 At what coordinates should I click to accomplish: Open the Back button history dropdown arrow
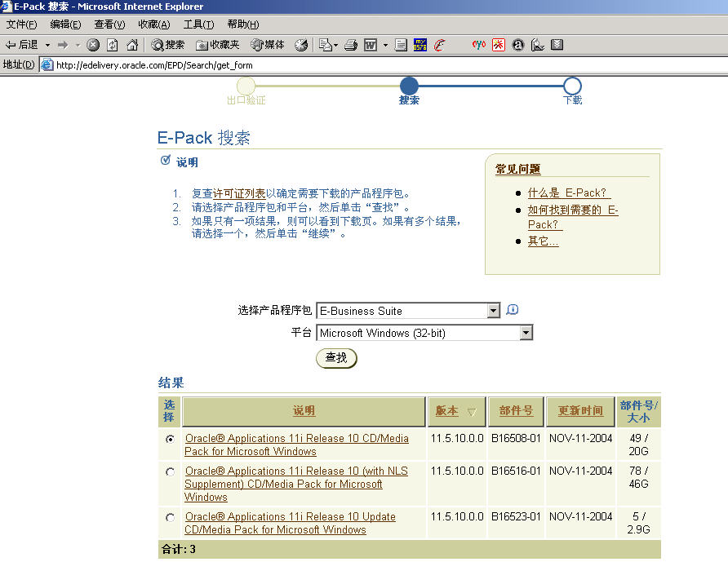tap(47, 45)
